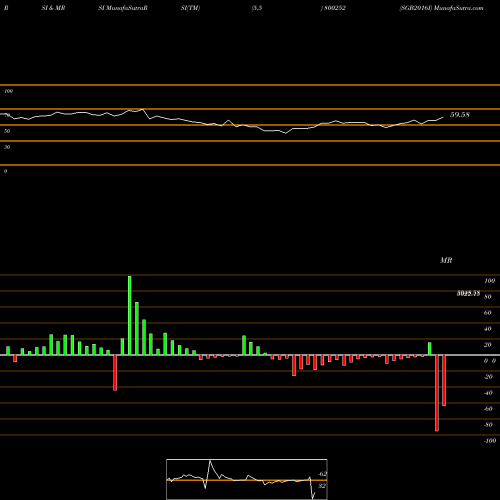Click the 62 label in mini chart
The image size is (500, 500).
323,474
